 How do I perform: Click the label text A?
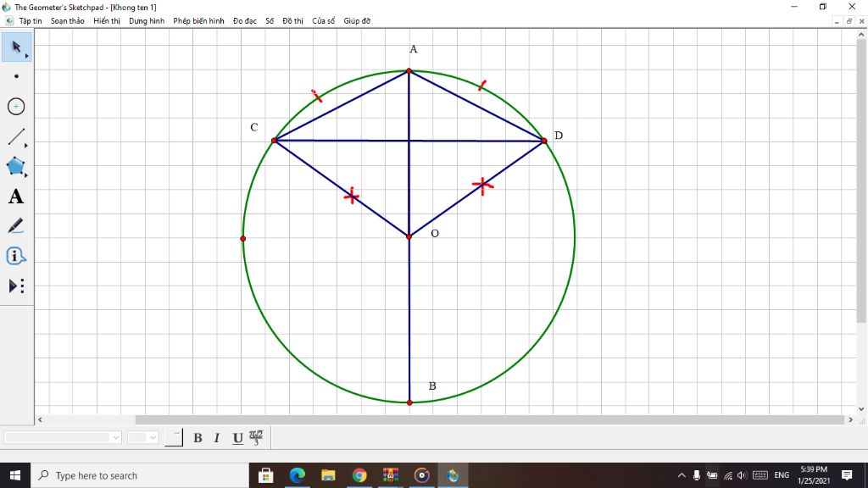point(414,49)
